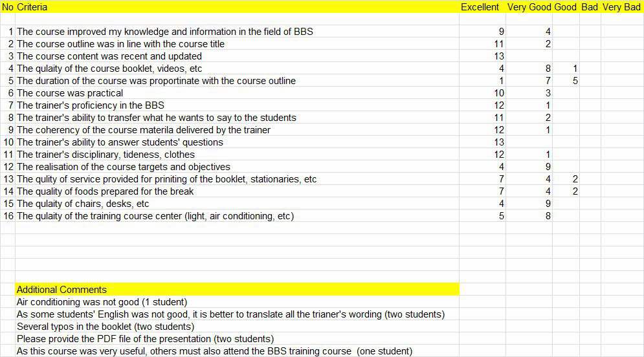
Task: Select Excellent value 10 for criterion 6
Action: (482, 92)
